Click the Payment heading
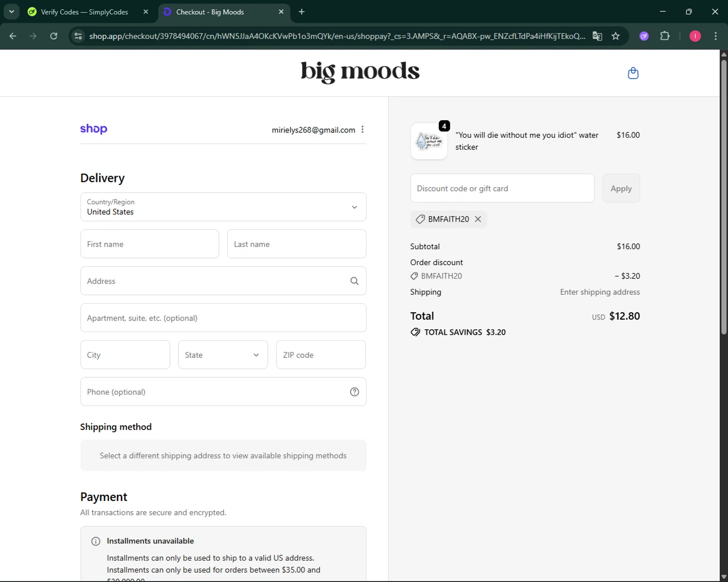 (x=104, y=497)
